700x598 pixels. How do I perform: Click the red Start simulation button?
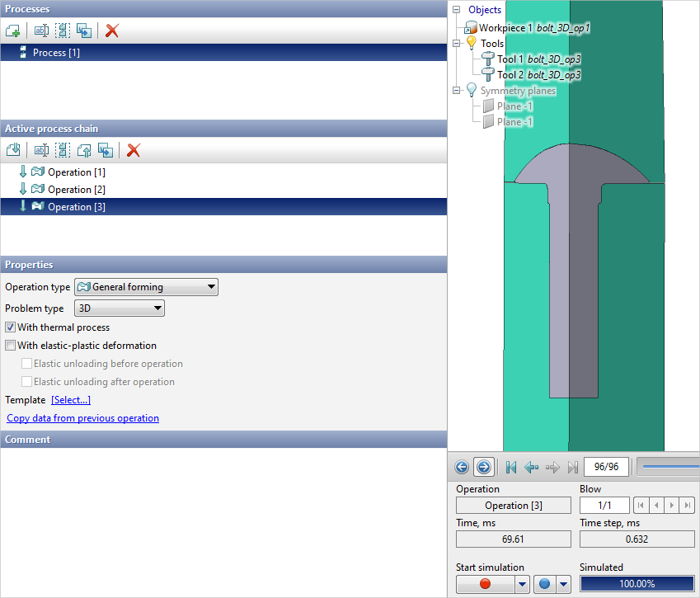point(485,584)
